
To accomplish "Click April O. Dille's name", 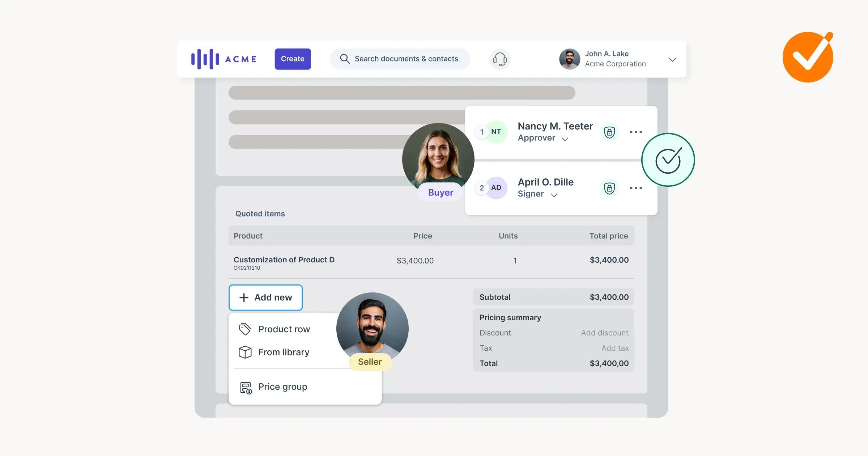I will 545,182.
